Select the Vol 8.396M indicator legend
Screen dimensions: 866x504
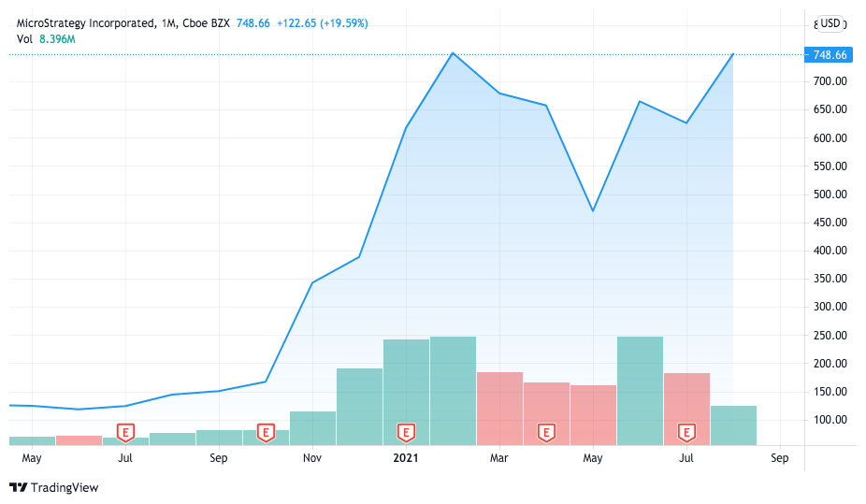[46, 38]
